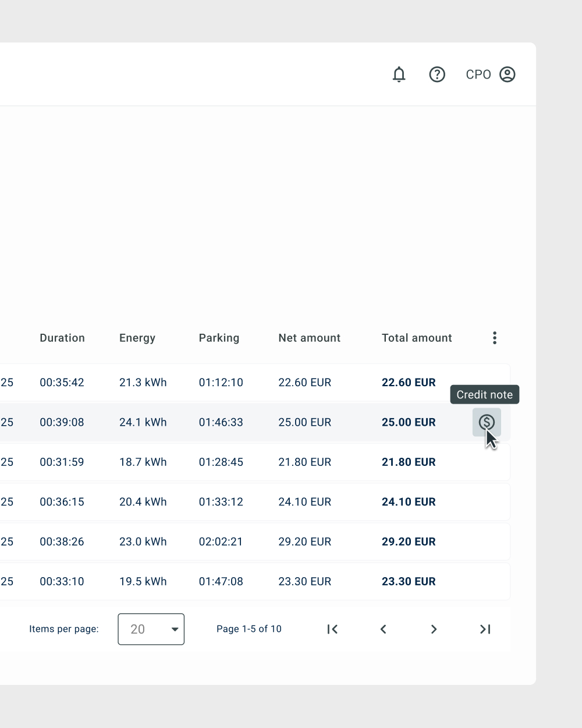Click the duration 00:33:10 cell
The image size is (582, 728).
(62, 581)
